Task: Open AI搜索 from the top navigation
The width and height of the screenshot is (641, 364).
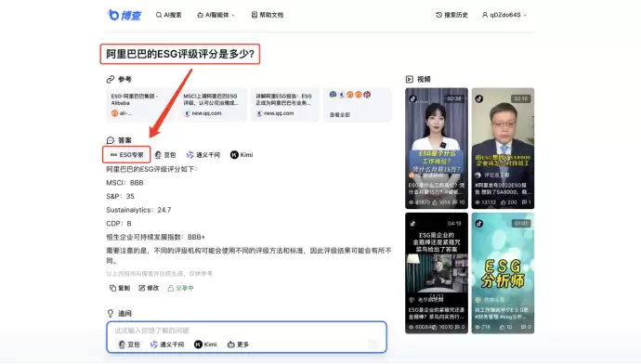Action: click(168, 15)
